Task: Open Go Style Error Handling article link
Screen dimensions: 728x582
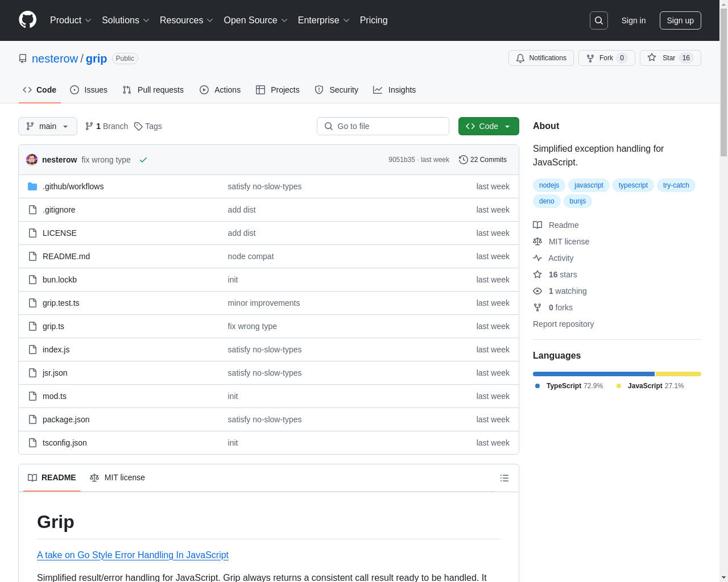Action: pyautogui.click(x=133, y=555)
